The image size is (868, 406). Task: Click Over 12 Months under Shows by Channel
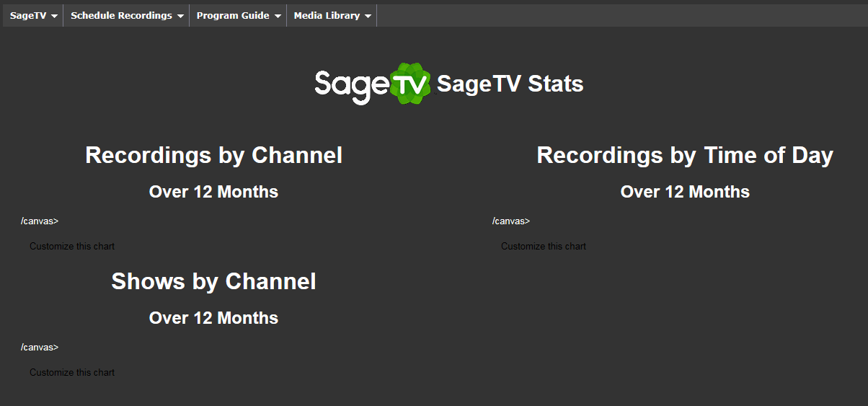click(213, 318)
